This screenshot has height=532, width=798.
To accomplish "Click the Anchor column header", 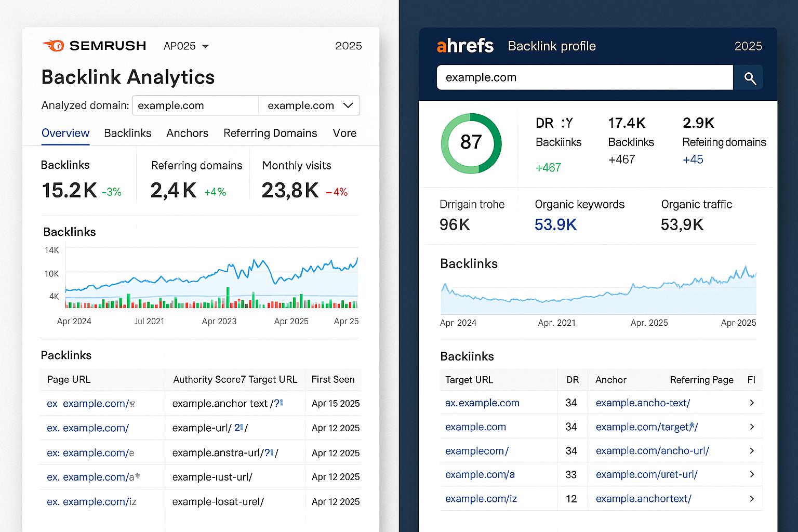I will pyautogui.click(x=611, y=380).
